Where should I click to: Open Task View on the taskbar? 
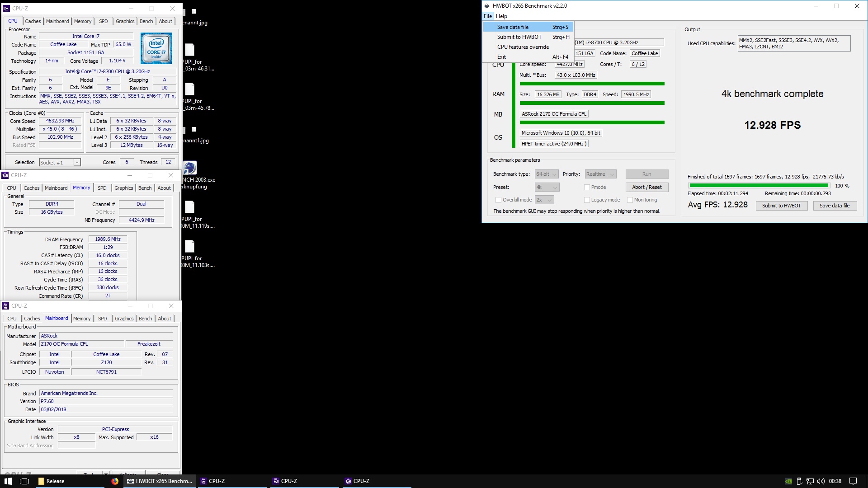click(x=25, y=481)
